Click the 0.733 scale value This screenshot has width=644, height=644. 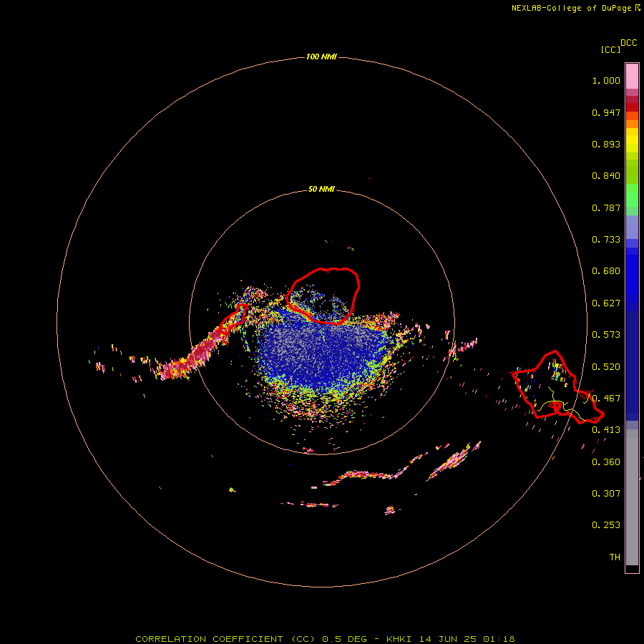pos(606,240)
